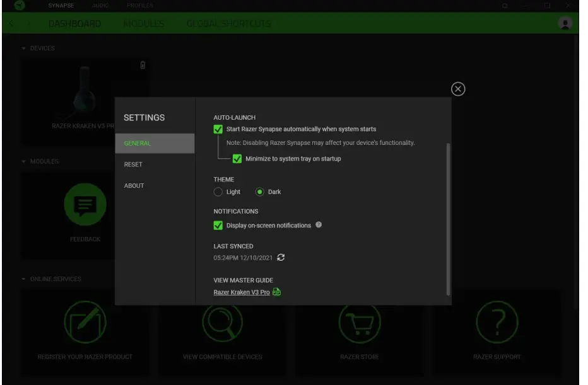Select the Dark theme radio button

coord(260,192)
